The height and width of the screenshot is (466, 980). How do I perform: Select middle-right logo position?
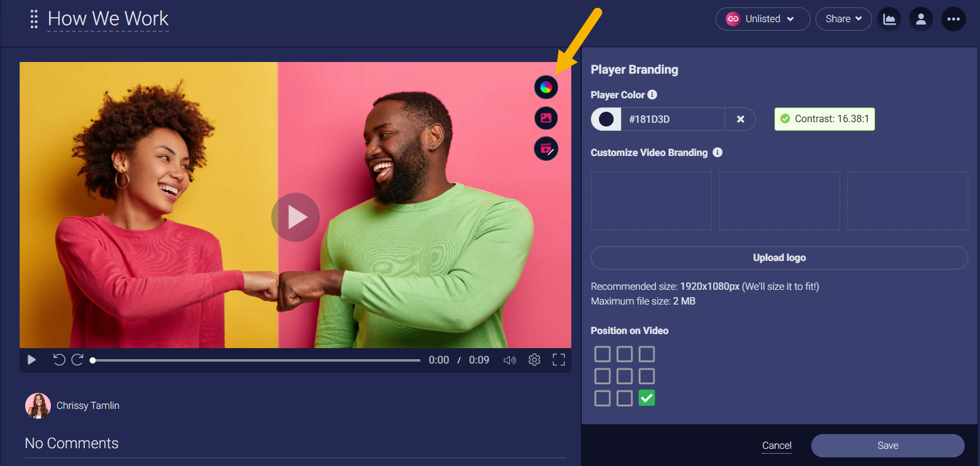[647, 376]
